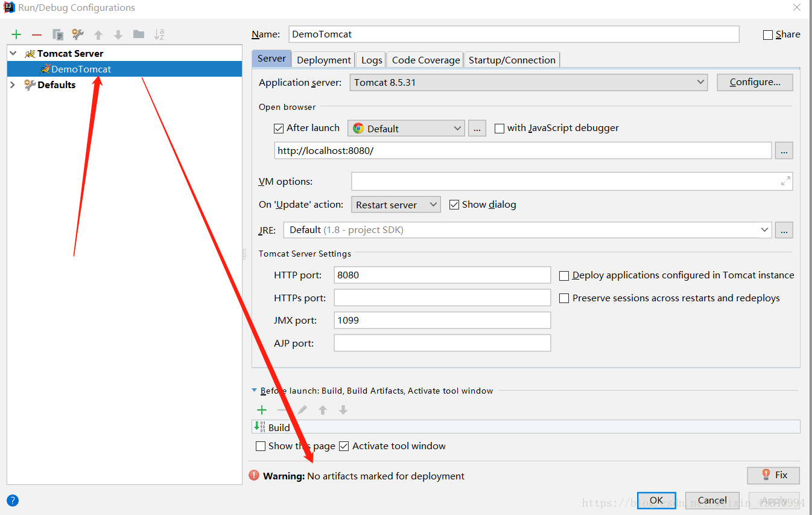Add a before launch task

pos(262,410)
